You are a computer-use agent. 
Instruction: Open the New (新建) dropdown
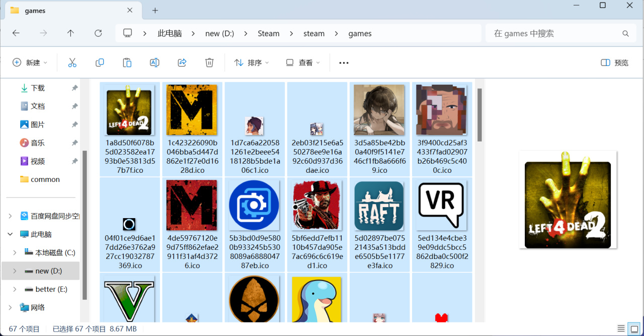[x=30, y=63]
